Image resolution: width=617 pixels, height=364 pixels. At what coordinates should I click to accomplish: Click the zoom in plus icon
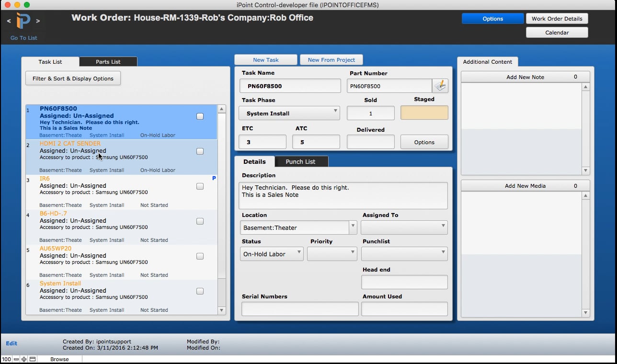24,359
